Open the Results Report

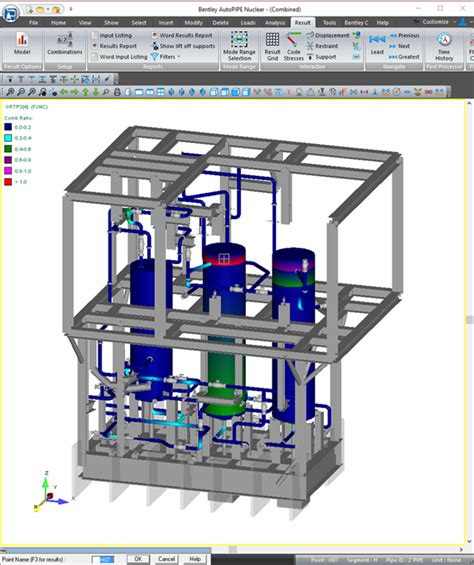click(x=114, y=46)
